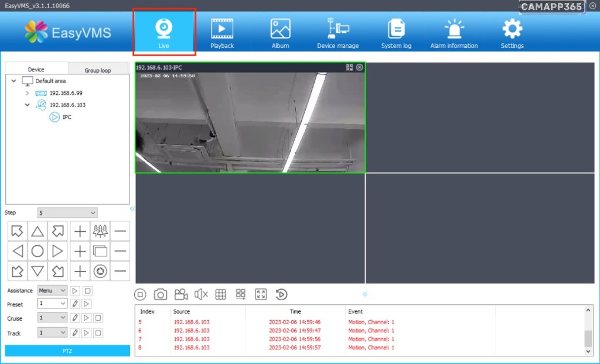Click the PTZ up arrow button
The height and width of the screenshot is (364, 600).
(x=37, y=231)
